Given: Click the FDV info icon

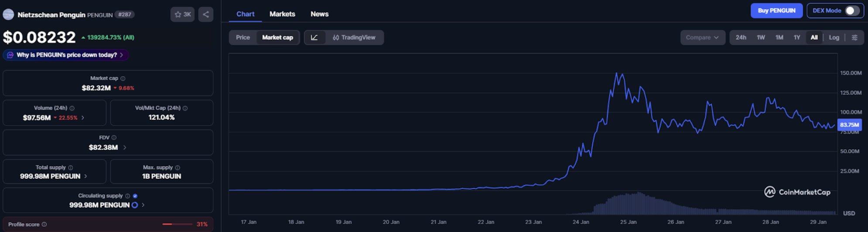Looking at the screenshot, I should point(114,138).
